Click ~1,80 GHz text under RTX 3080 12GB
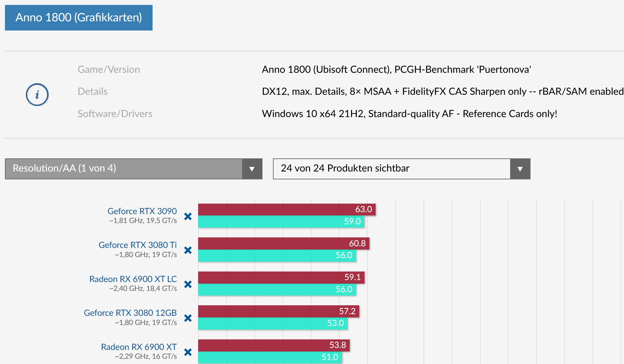 click(x=146, y=323)
